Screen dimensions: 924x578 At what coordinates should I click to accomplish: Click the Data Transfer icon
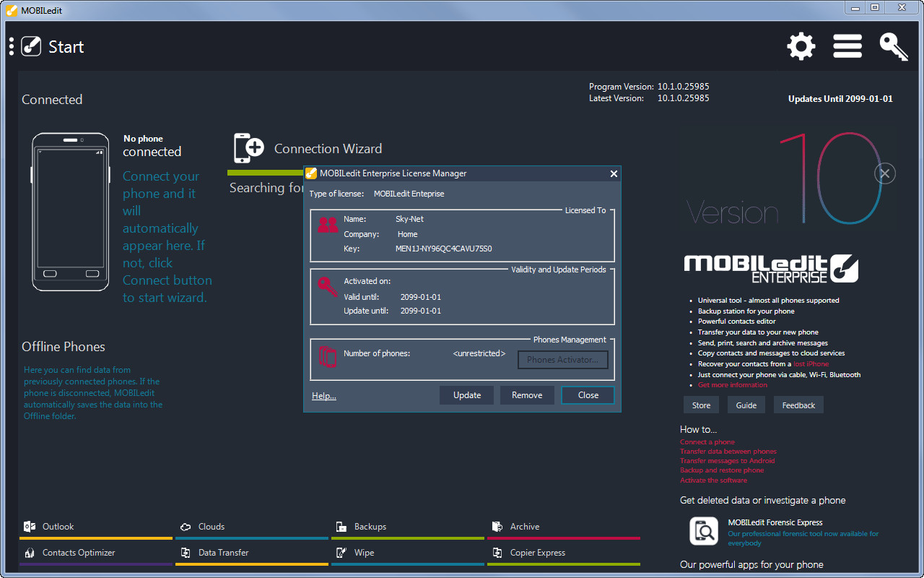click(x=186, y=553)
